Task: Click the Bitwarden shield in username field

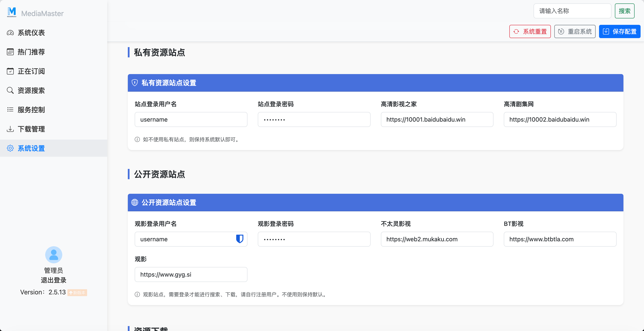Action: [240, 239]
